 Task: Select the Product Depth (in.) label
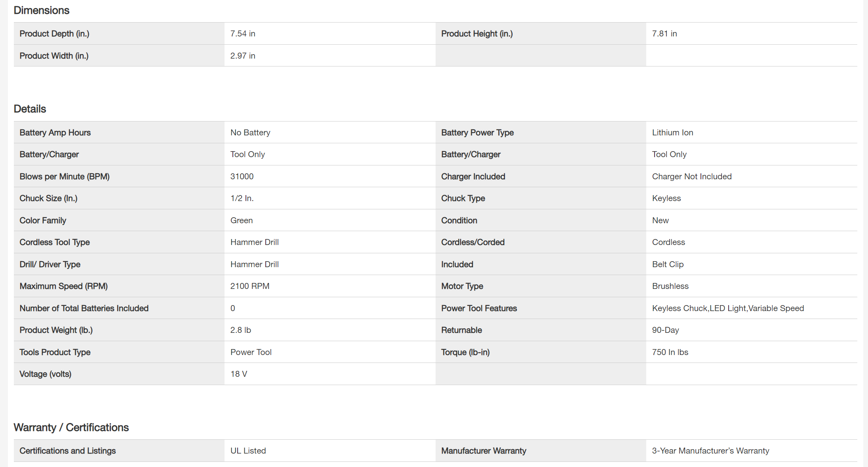(x=55, y=34)
